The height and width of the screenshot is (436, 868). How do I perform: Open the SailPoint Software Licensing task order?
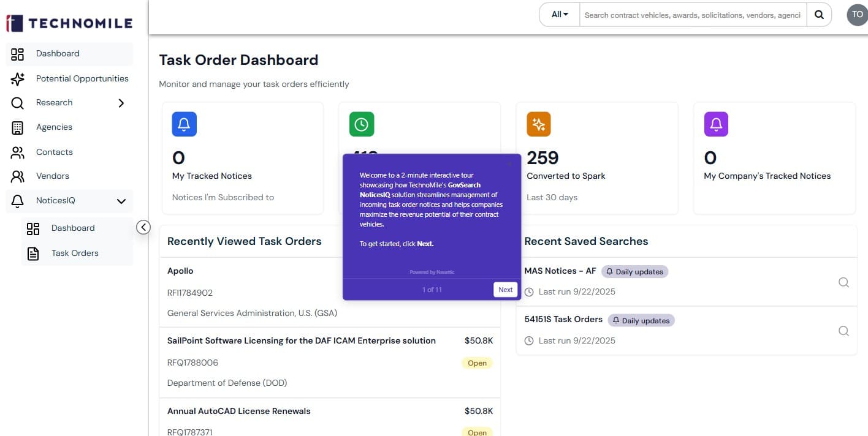tap(301, 340)
